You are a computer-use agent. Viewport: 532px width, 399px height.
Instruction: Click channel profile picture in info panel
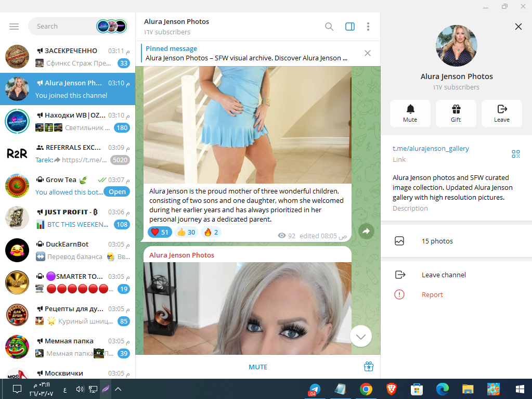coord(457,45)
